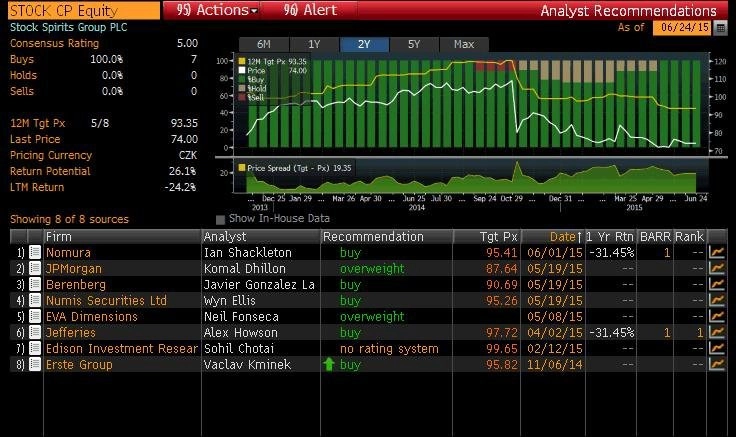The image size is (736, 437).
Task: Open the chart icon in the JPMorgan row
Action: [x=717, y=268]
